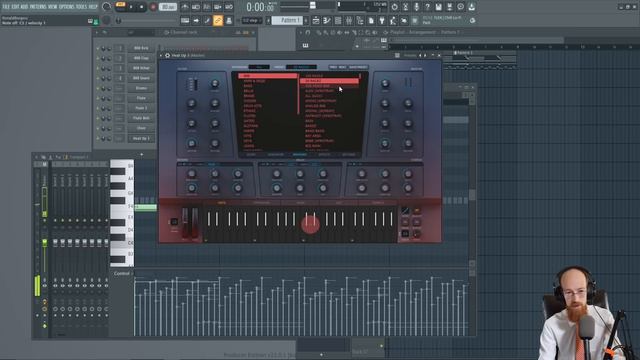
Task: Toggle recording countdown icon
Action: (x=207, y=7)
